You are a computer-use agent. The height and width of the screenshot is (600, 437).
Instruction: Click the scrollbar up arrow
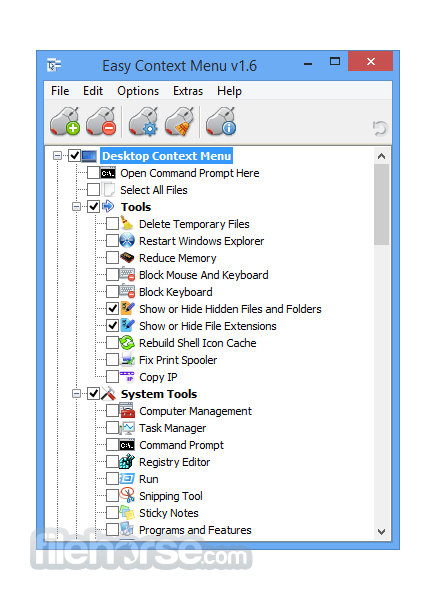click(x=381, y=156)
